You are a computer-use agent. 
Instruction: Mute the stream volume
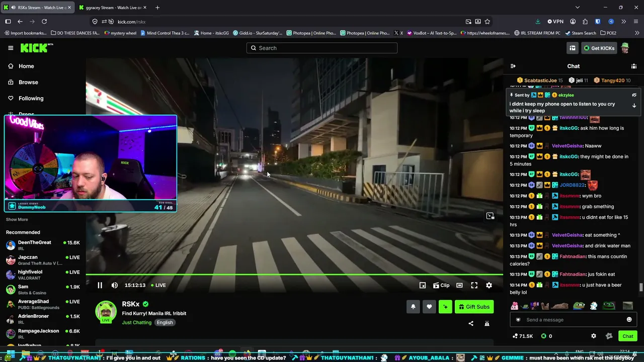point(115,285)
